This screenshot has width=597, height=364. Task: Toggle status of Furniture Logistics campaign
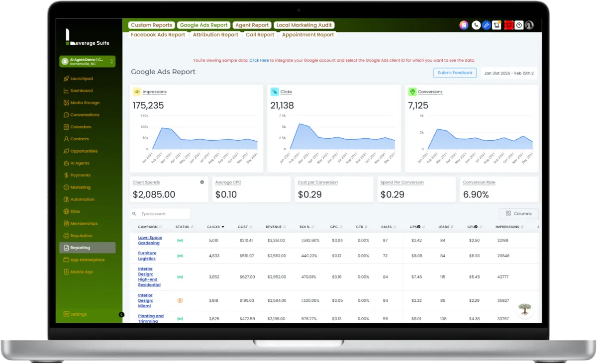[x=180, y=256]
